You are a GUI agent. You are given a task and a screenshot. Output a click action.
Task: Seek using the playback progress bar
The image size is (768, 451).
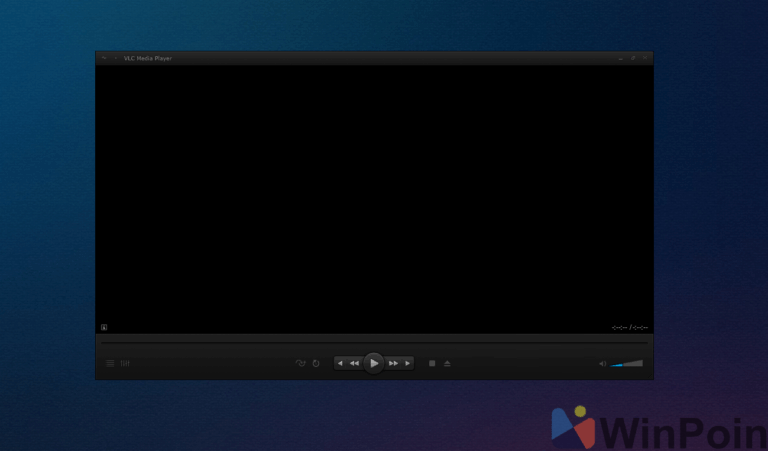[374, 343]
